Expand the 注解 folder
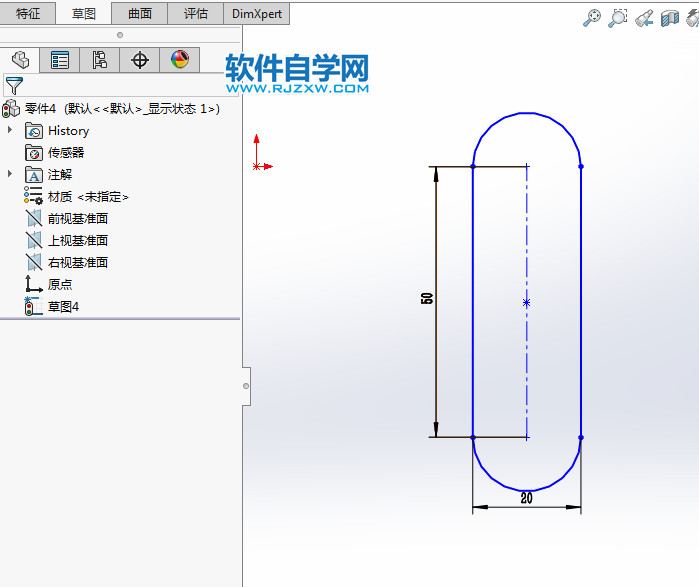The height and width of the screenshot is (587, 699). coord(10,174)
